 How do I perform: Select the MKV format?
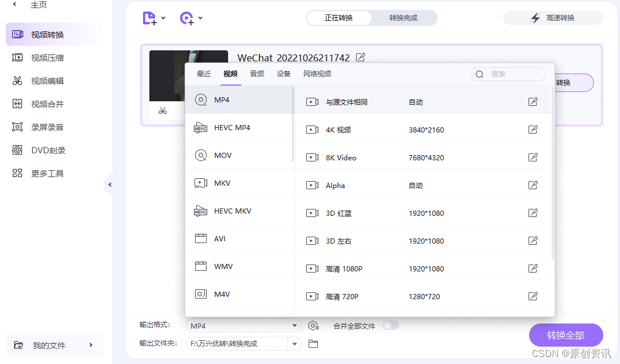[240, 183]
